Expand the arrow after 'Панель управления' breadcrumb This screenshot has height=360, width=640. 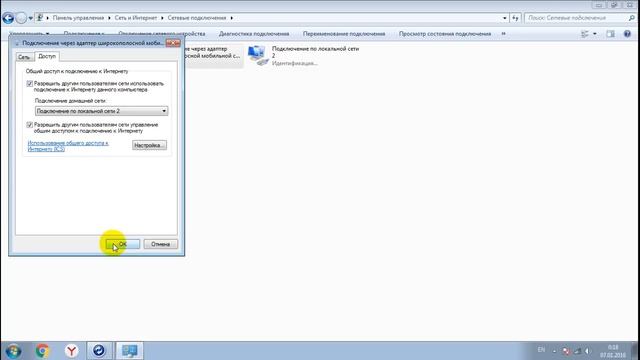coord(109,18)
